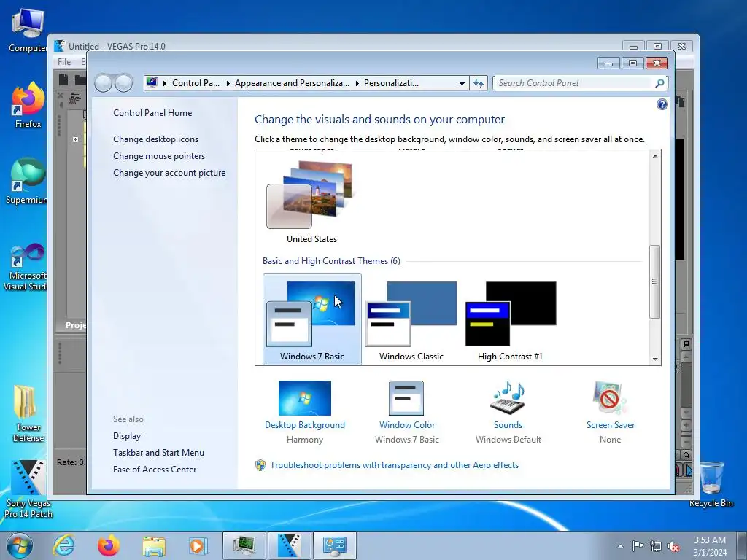Click New document icon in VEGAS Pro toolbar
This screenshot has height=560, width=747.
tap(63, 79)
